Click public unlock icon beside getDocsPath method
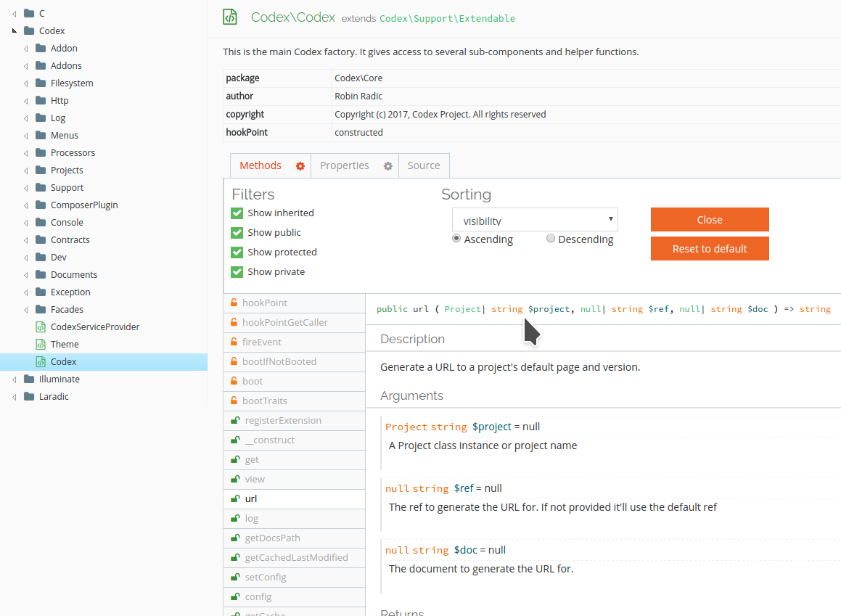This screenshot has width=841, height=616. point(235,538)
